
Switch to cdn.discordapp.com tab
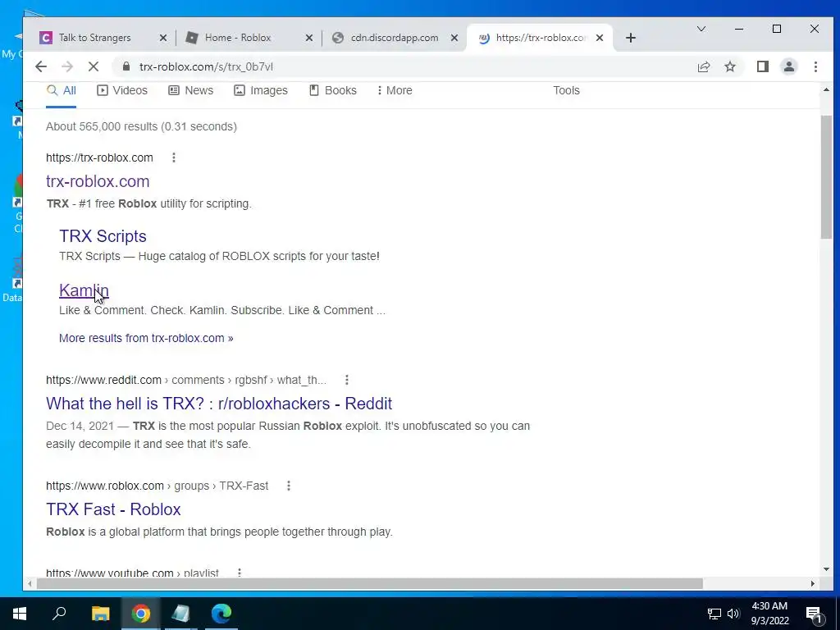(395, 38)
